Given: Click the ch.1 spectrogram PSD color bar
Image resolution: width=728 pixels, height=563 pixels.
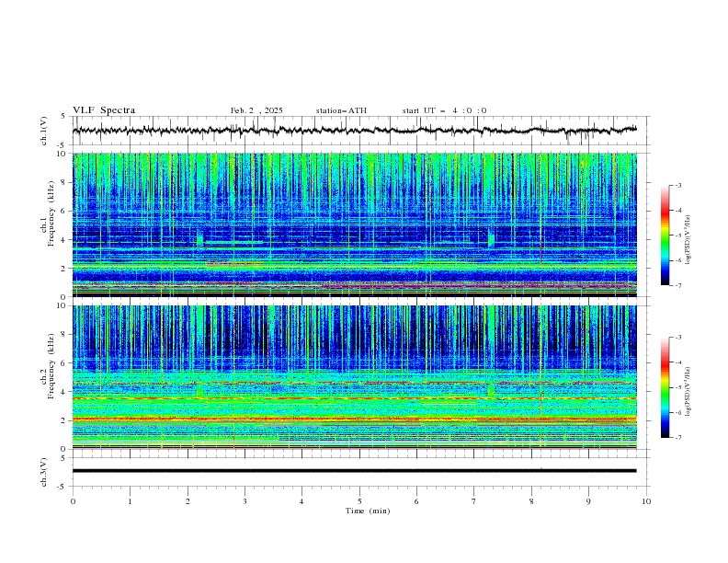Looking at the screenshot, I should tap(665, 236).
